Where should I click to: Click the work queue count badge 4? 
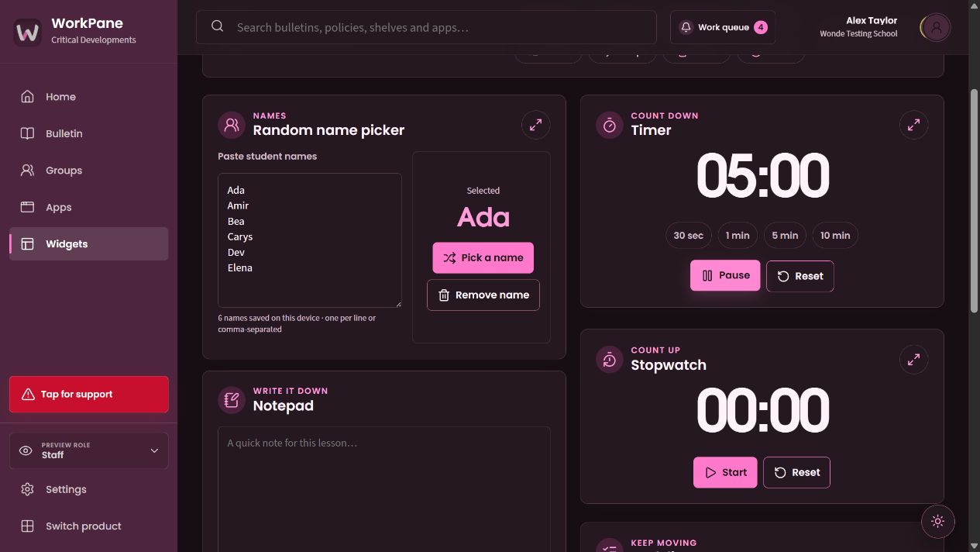tap(761, 27)
